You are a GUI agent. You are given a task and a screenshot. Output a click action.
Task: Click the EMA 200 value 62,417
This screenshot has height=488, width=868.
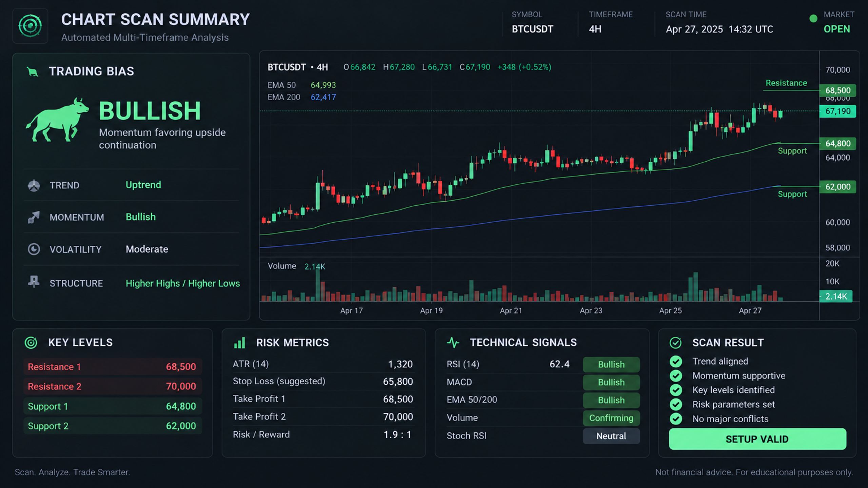click(x=323, y=97)
